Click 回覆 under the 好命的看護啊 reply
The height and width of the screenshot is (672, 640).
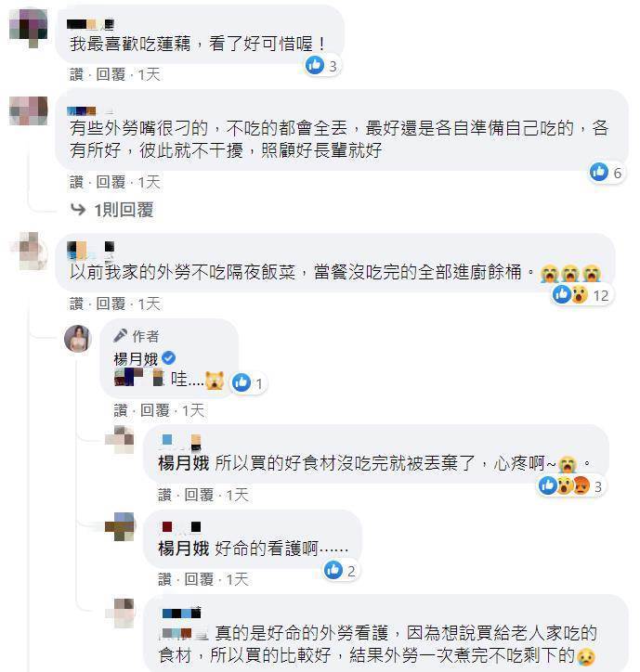199,579
